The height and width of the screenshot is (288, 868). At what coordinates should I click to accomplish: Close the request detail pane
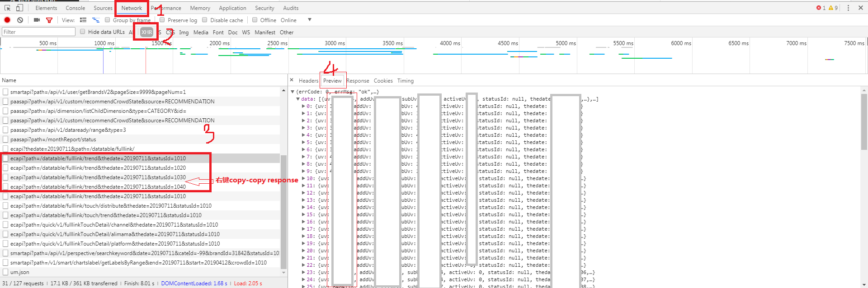coord(292,80)
